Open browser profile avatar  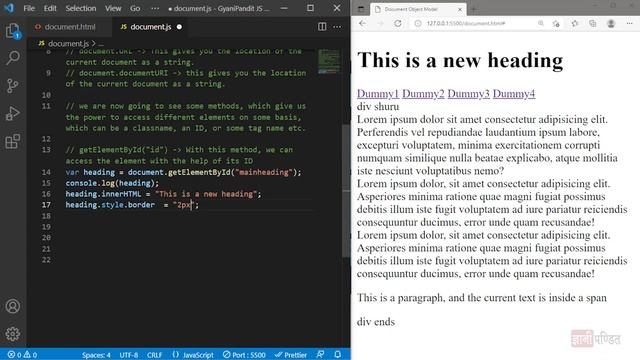click(611, 23)
